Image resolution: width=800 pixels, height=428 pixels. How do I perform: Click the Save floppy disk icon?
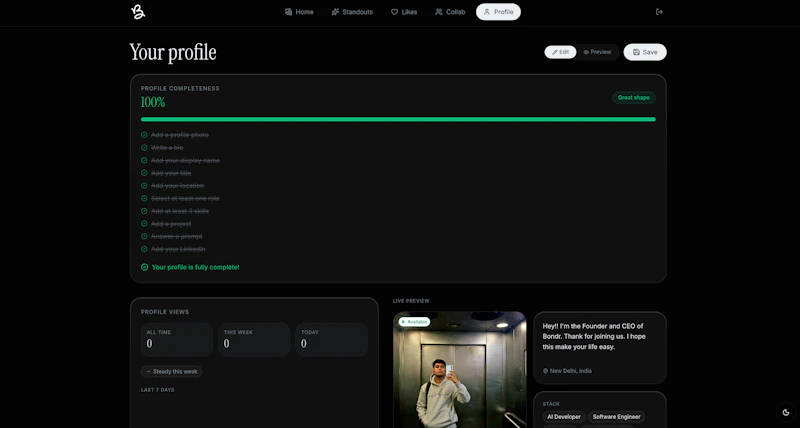click(636, 52)
